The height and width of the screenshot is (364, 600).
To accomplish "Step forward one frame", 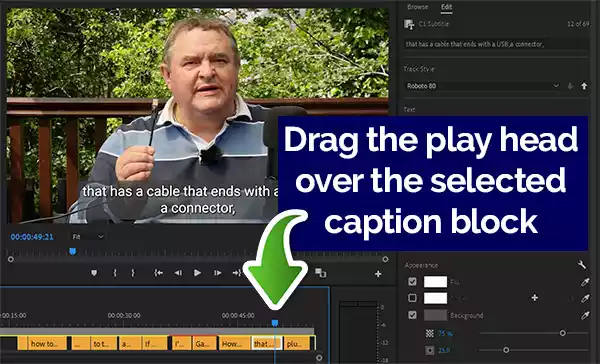I will click(x=217, y=273).
